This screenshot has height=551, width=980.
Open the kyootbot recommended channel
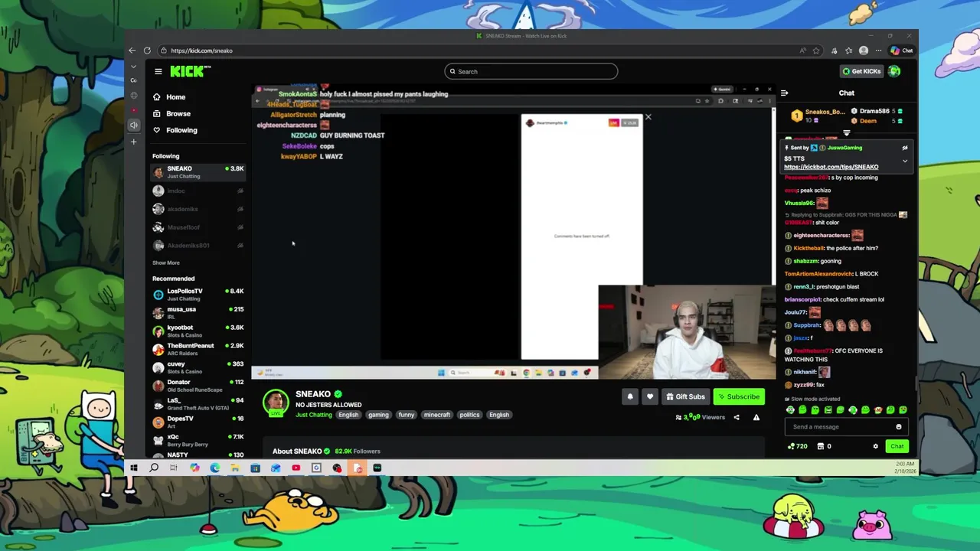[x=198, y=331]
